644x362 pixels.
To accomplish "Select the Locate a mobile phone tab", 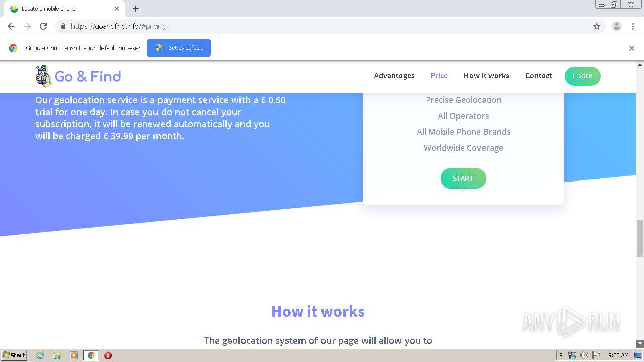I will point(63,9).
